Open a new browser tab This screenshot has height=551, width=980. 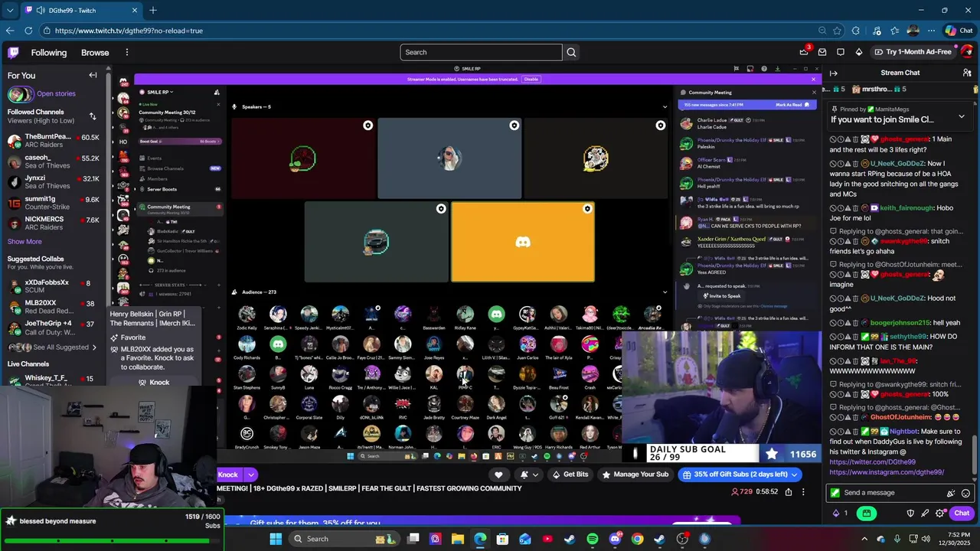click(153, 10)
